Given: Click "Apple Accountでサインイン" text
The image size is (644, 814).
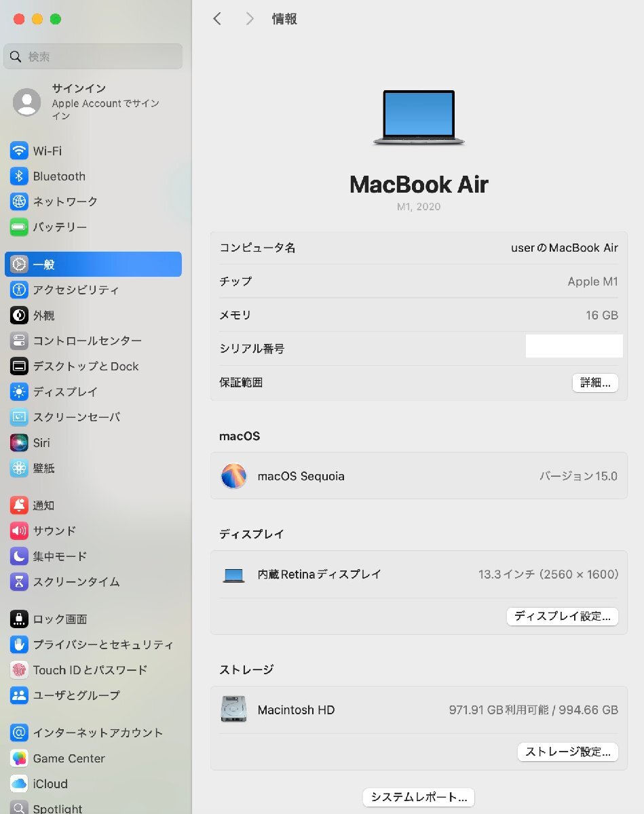Looking at the screenshot, I should pos(106,109).
